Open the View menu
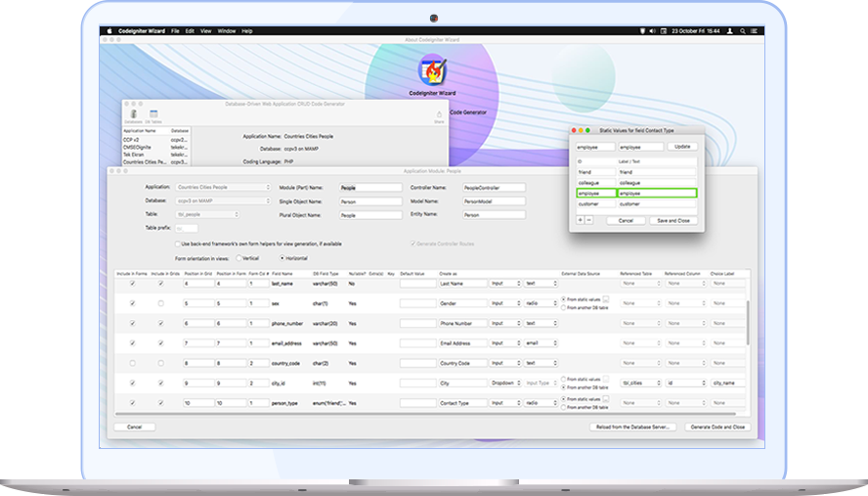This screenshot has width=868, height=496. click(x=206, y=31)
